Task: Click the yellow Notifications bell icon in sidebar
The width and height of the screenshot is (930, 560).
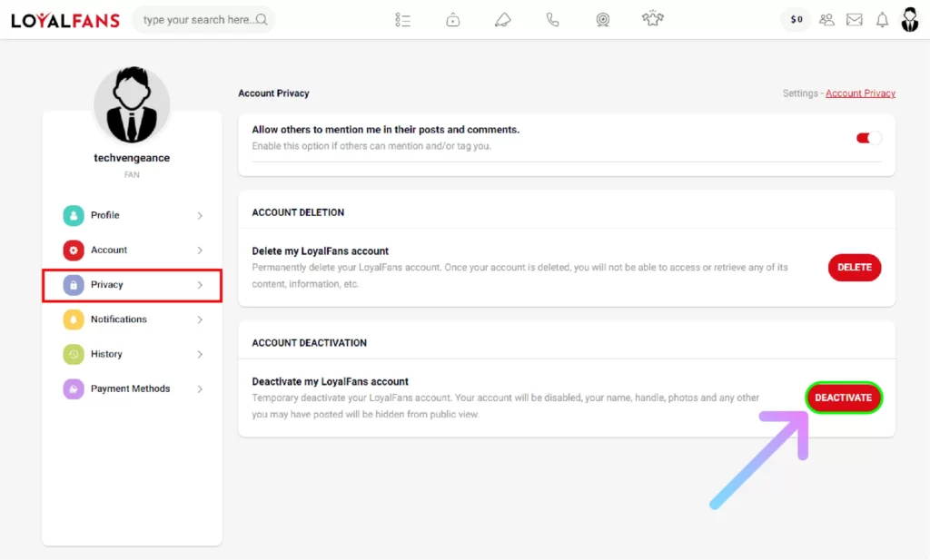Action: point(74,319)
